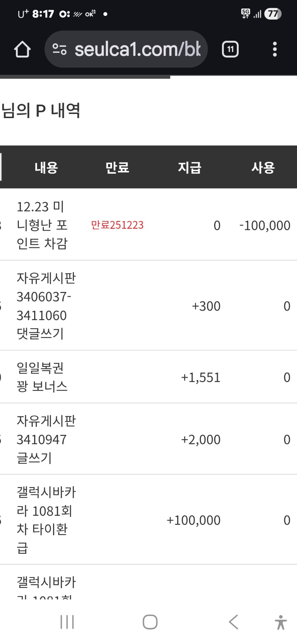
Task: Tap the accessibility figure icon
Action: coord(281,622)
